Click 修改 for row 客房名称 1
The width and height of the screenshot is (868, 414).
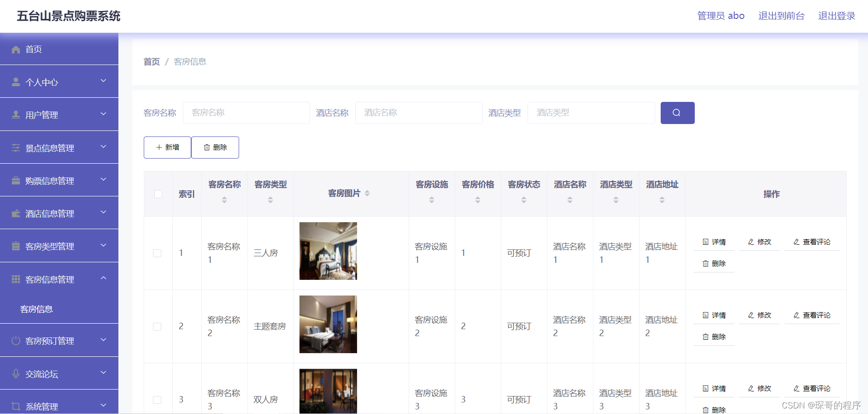[x=760, y=242]
